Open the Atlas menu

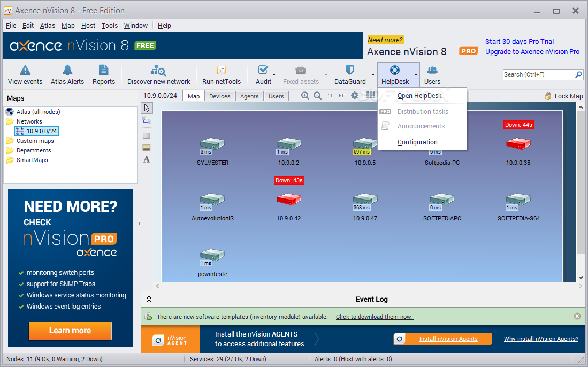[48, 26]
